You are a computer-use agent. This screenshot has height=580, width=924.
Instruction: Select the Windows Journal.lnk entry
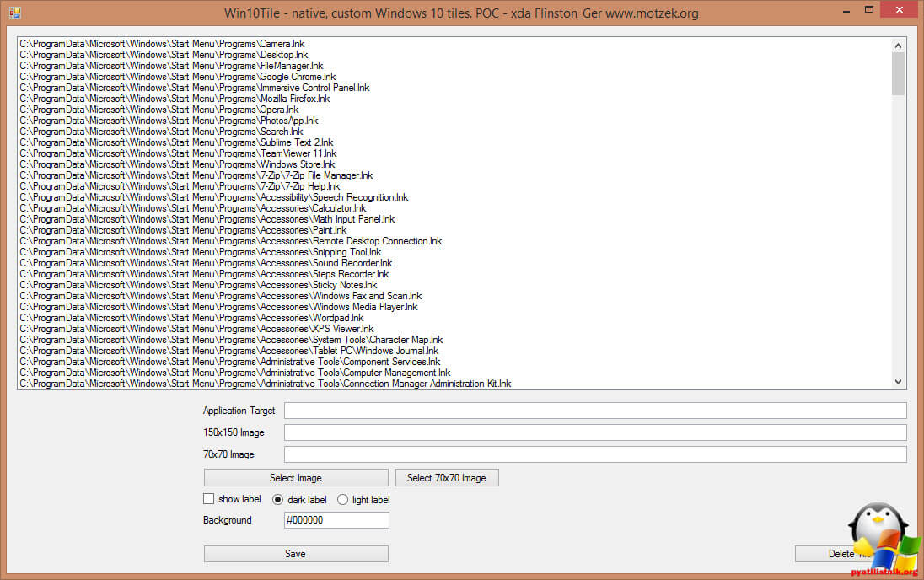[229, 351]
